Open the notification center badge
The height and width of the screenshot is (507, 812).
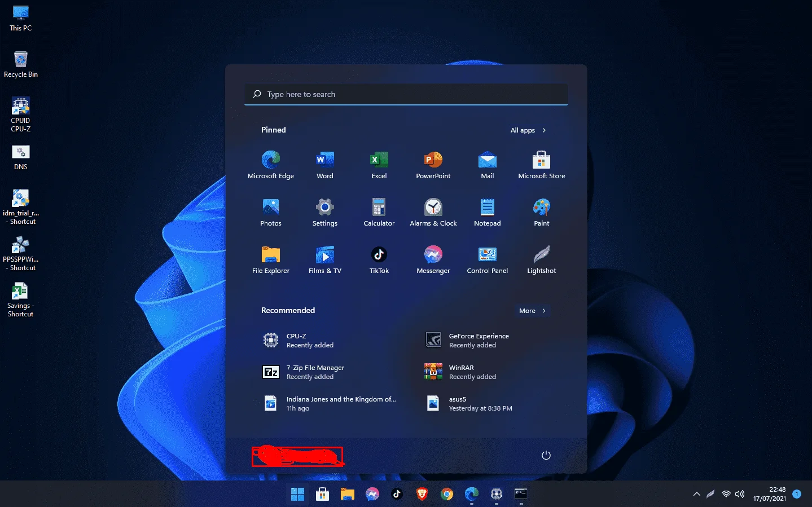[x=797, y=494]
